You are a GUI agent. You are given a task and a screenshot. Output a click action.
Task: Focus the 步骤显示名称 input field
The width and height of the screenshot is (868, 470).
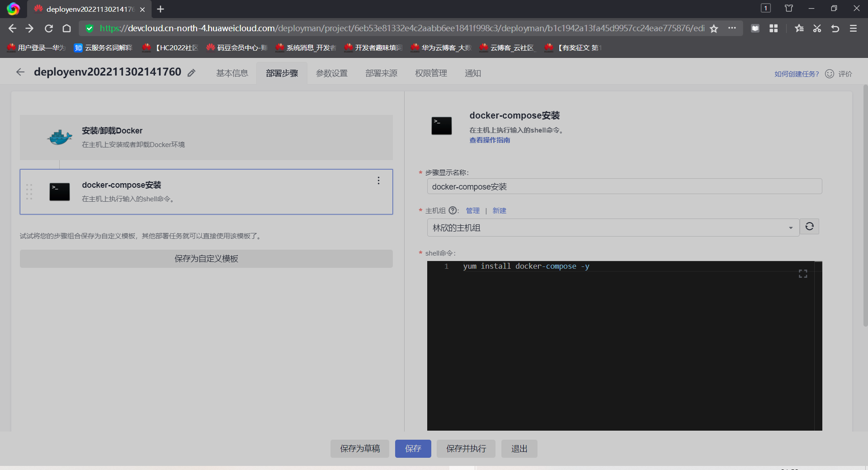click(x=624, y=186)
